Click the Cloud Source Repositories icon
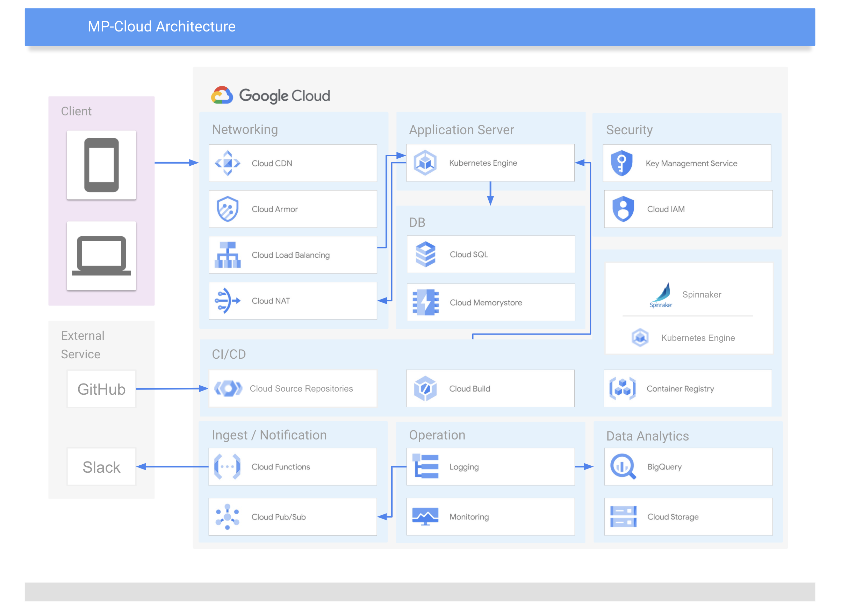This screenshot has width=841, height=616. 228,388
